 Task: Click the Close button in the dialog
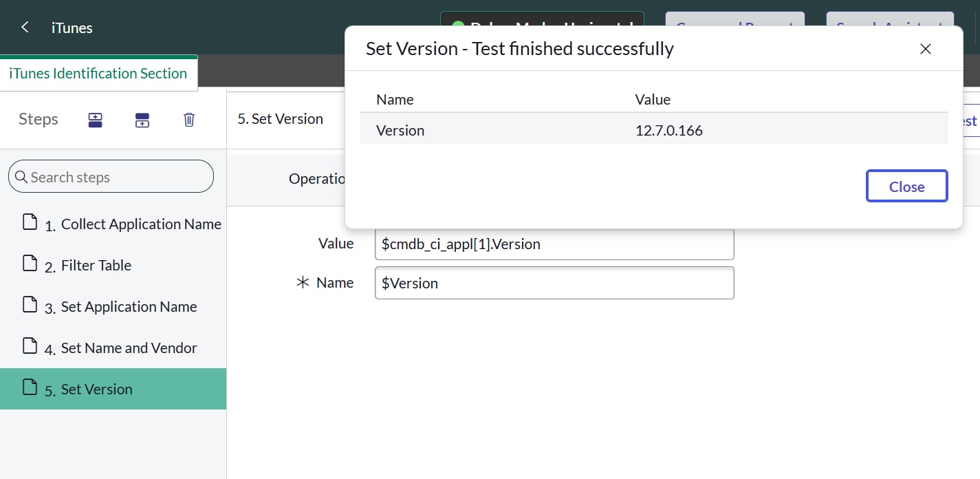[x=906, y=187]
